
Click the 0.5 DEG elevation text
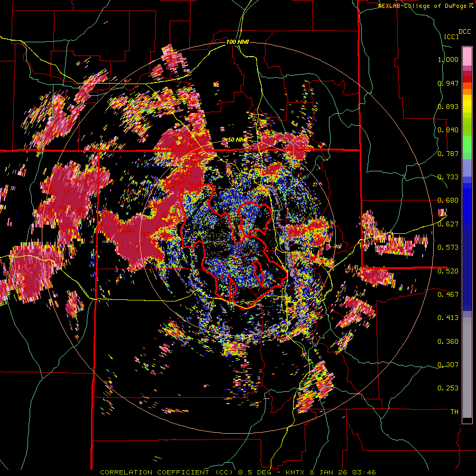pyautogui.click(x=255, y=472)
